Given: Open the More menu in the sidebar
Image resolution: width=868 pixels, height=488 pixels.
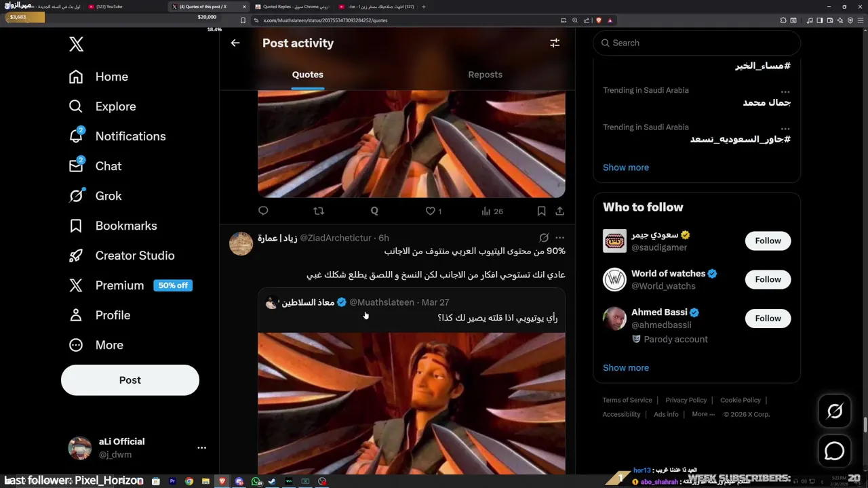Looking at the screenshot, I should click(96, 345).
